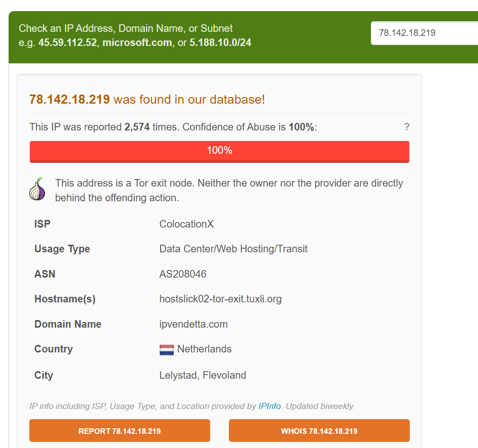Click the Data Center/Web Hosting/Transit usage type
Viewport: 478px width, 448px height.
point(233,249)
